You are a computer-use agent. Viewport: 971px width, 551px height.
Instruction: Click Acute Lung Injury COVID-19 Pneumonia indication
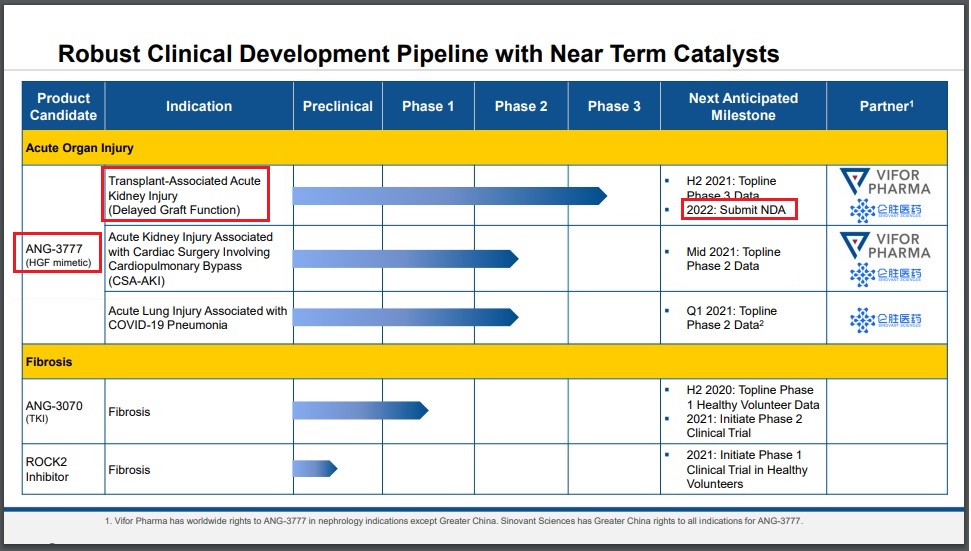click(198, 318)
